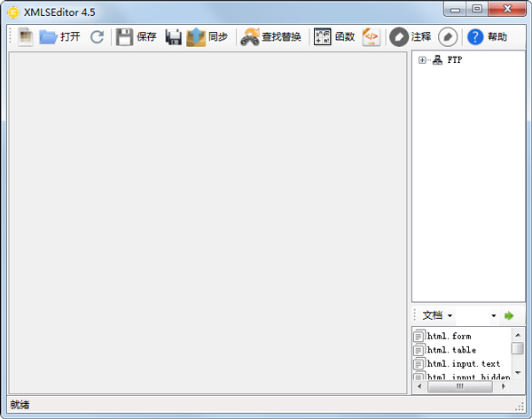Save the file with 保存 floppy icon

click(x=136, y=37)
